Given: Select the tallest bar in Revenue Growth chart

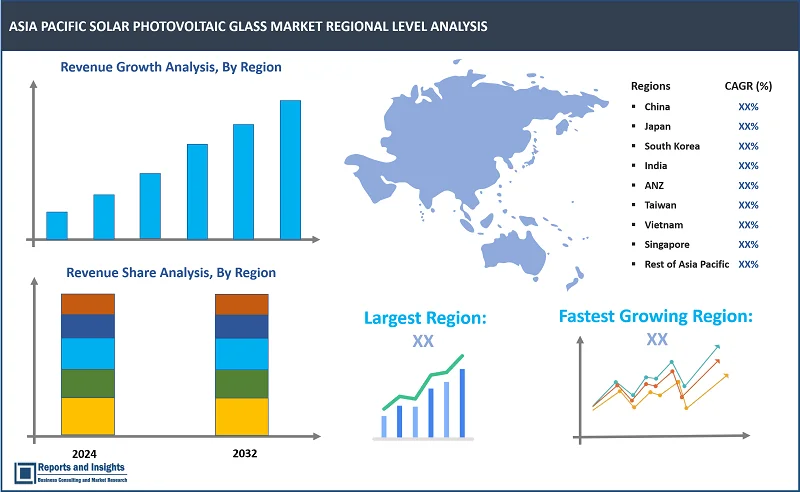Looking at the screenshot, I should click(290, 169).
